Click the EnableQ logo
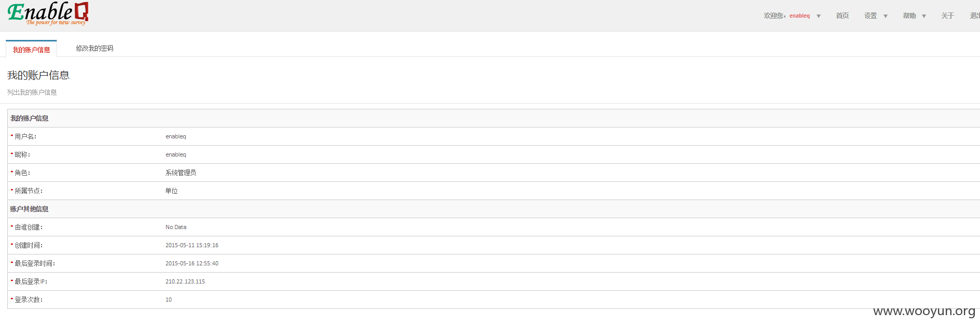Viewport: 980px width, 326px height. [48, 13]
